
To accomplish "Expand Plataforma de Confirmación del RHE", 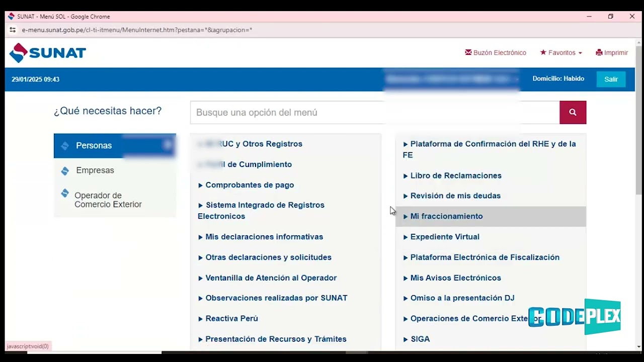I will [x=490, y=149].
